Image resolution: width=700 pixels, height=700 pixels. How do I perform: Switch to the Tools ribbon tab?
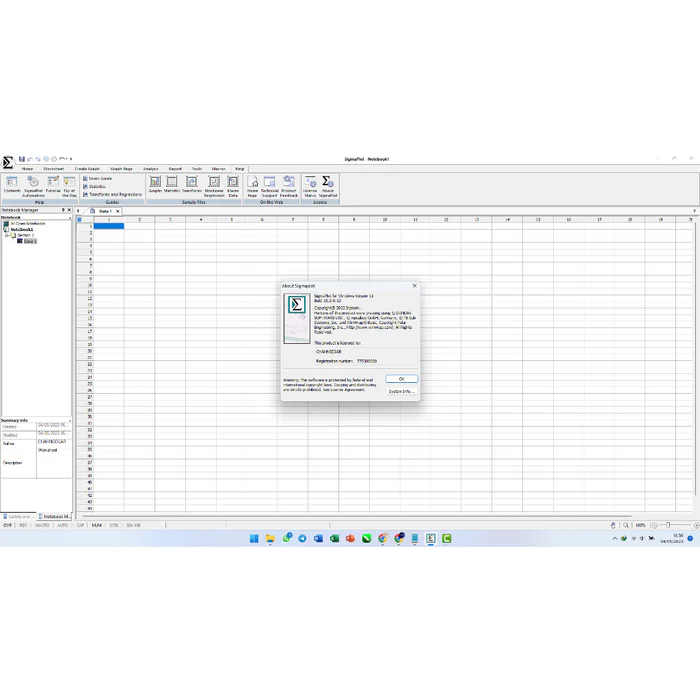point(197,169)
